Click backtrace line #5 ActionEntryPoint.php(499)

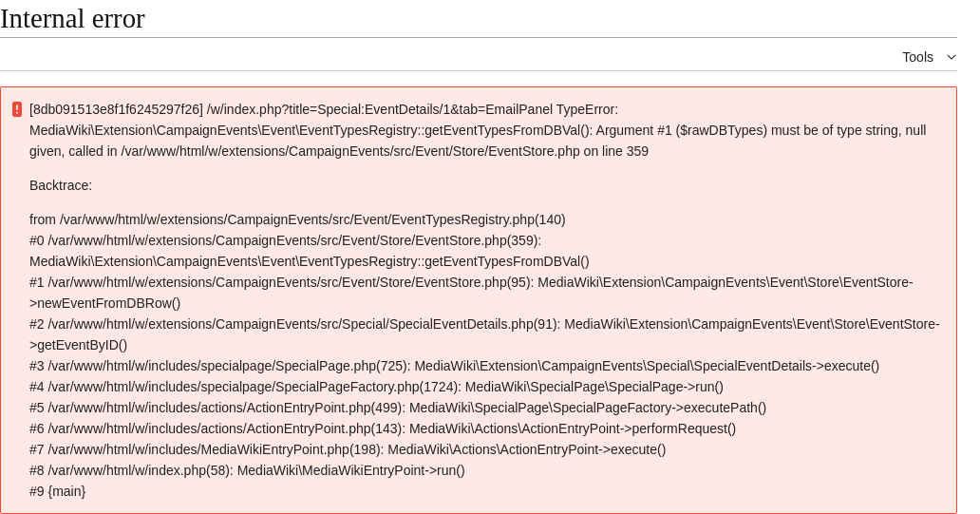coord(398,408)
